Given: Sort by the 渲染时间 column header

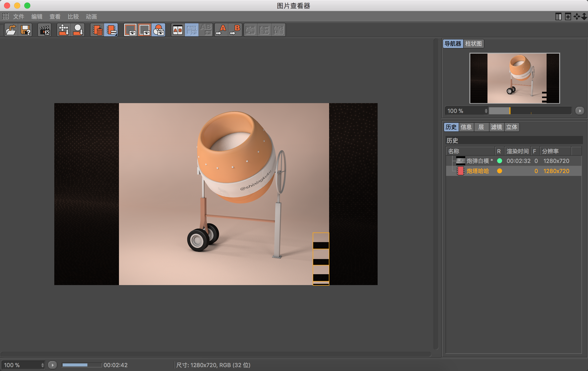Looking at the screenshot, I should (x=518, y=151).
